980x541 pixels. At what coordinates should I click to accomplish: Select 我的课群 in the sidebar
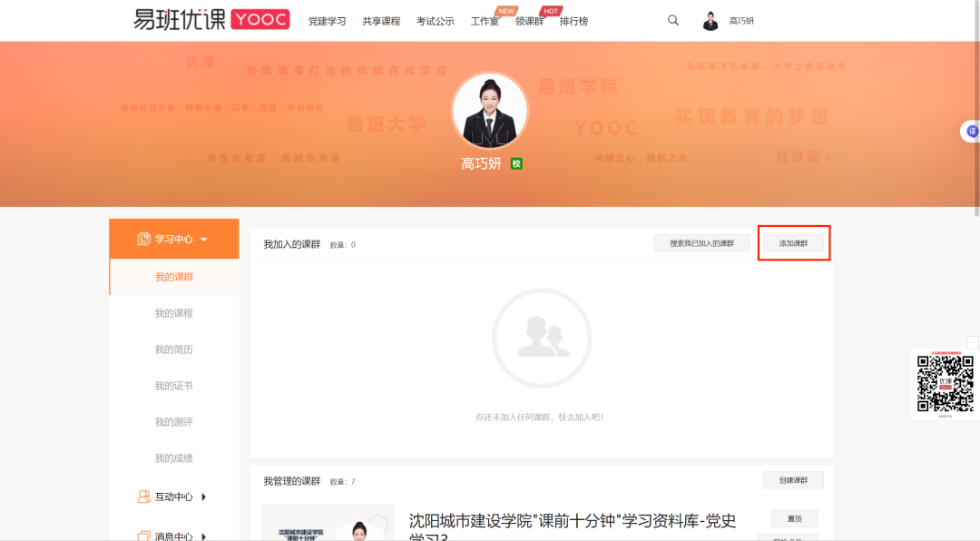tap(174, 277)
